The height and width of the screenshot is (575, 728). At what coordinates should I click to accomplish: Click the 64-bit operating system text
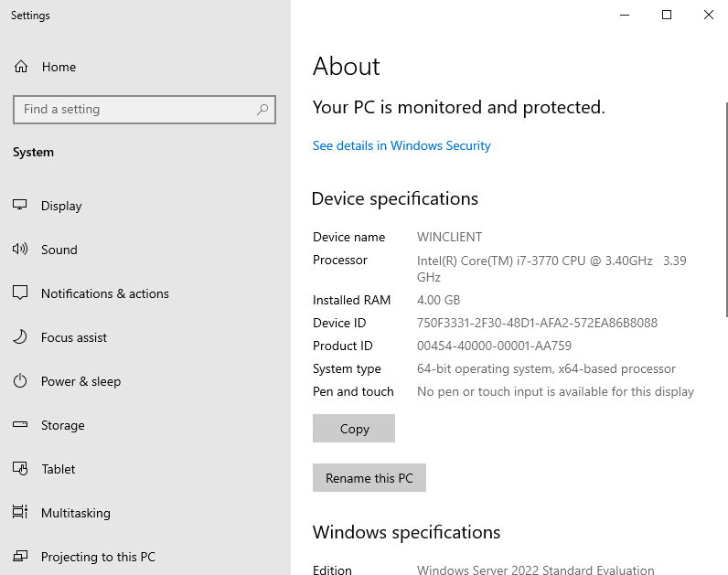click(546, 369)
